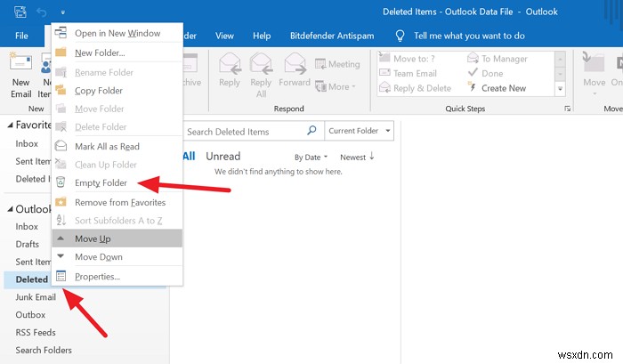The image size is (623, 364).
Task: Select the Reply & Delete quick step
Action: (416, 88)
